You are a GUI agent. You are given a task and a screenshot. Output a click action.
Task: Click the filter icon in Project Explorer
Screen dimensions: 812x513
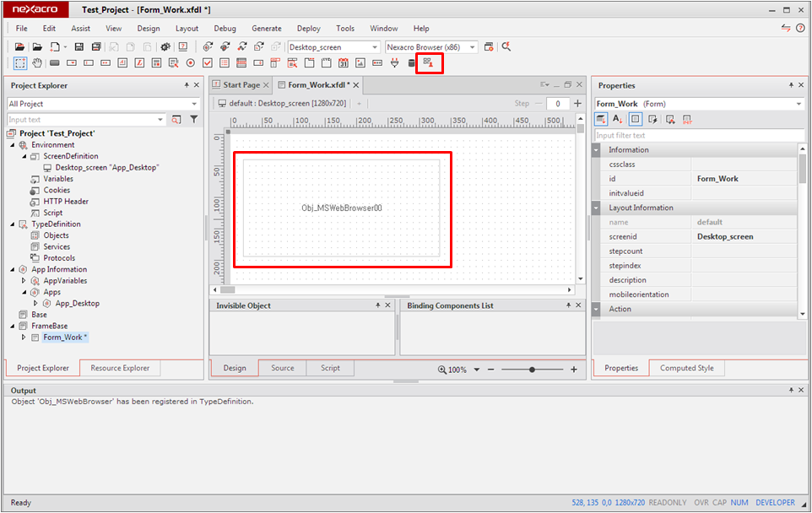coord(193,120)
